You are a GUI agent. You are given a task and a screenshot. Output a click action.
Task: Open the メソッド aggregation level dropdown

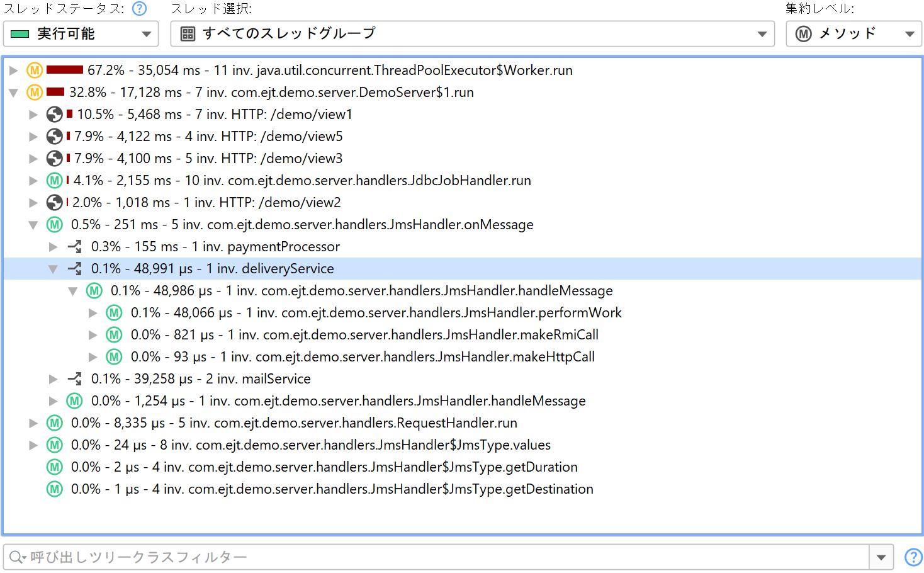point(854,34)
